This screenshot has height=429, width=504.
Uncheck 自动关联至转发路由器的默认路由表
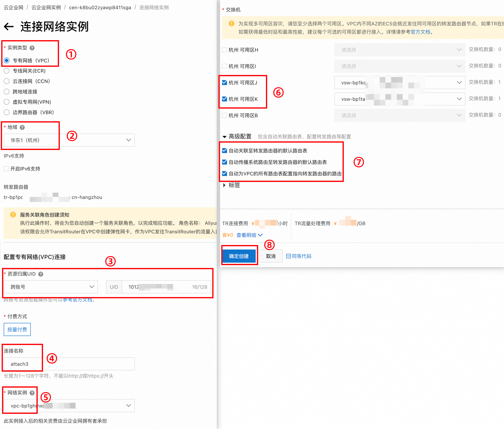(225, 151)
